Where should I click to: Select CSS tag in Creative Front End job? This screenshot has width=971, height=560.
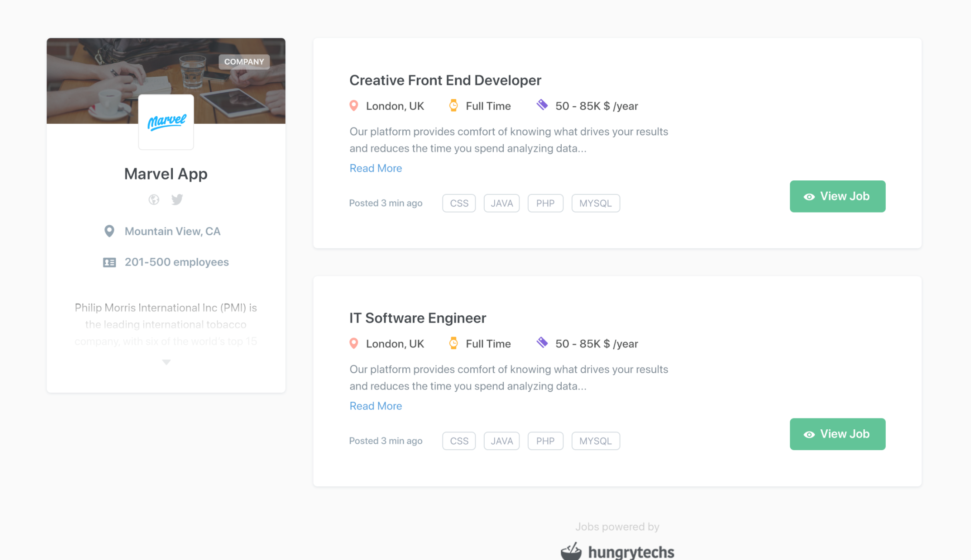[x=459, y=203]
